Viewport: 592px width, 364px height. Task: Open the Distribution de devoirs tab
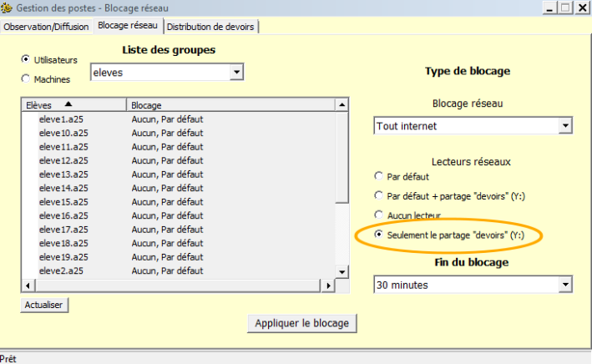pos(211,27)
